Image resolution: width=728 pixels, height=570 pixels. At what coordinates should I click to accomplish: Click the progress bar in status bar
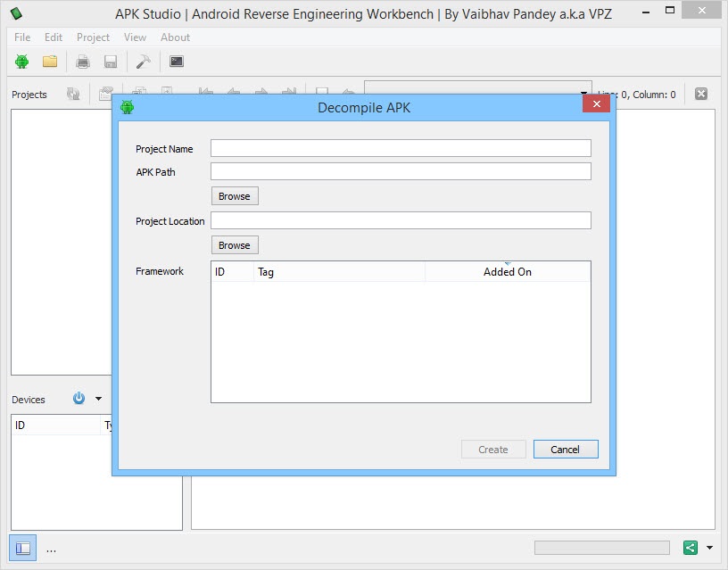click(x=601, y=548)
